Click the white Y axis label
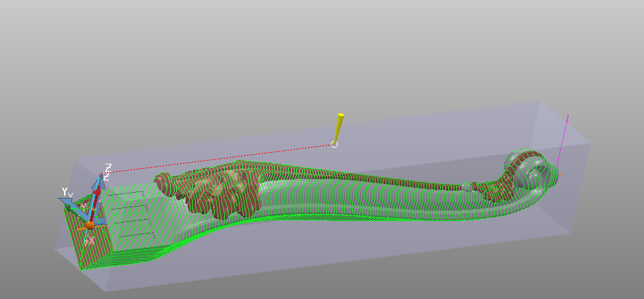The image size is (644, 299). 65,191
